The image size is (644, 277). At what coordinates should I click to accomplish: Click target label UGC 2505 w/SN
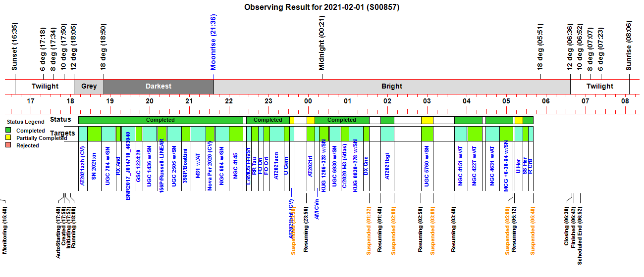(x=174, y=167)
